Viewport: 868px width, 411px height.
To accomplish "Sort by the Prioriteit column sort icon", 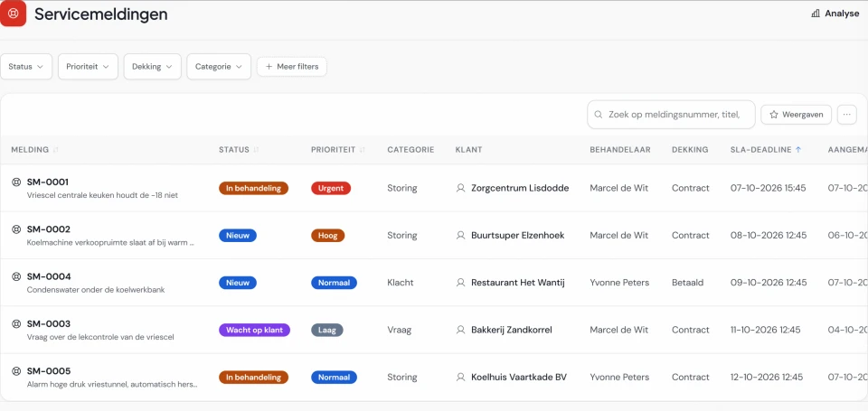I will tap(363, 150).
